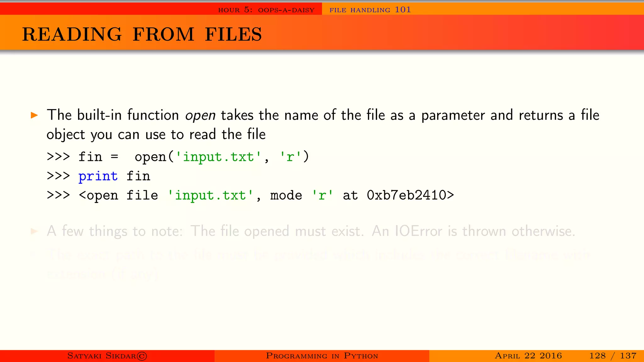The height and width of the screenshot is (362, 644).
Task: Click the faded bullet before 'A few things to note'
Action: click(34, 232)
